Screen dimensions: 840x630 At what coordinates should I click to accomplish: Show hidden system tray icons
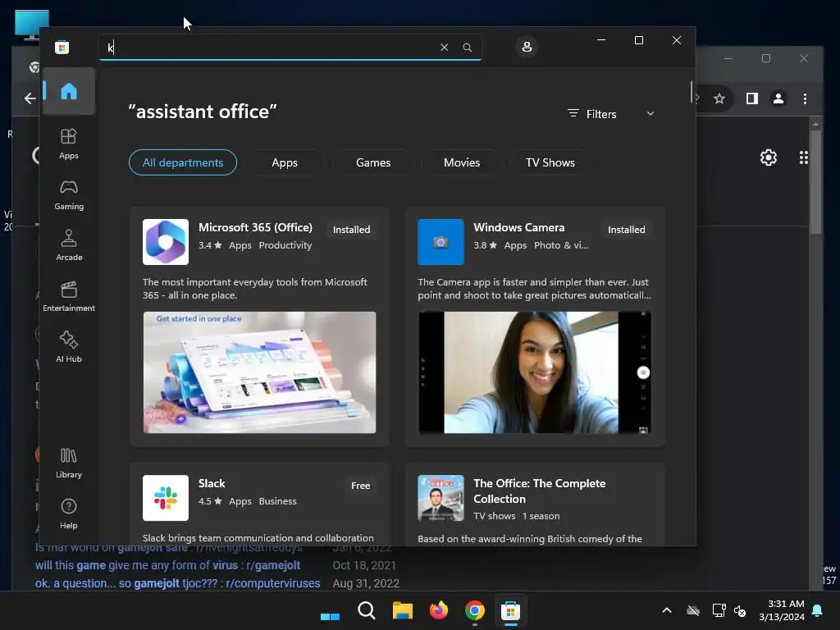tap(666, 610)
